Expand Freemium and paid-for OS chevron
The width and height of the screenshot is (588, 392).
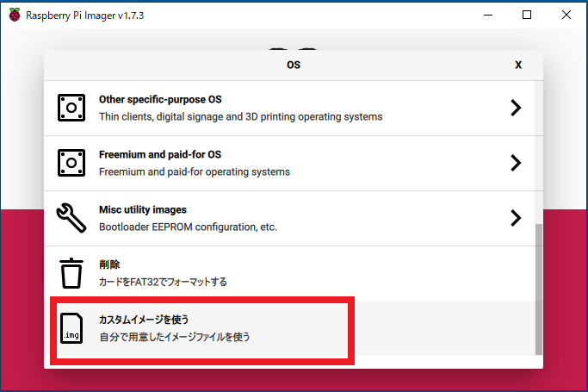pyautogui.click(x=516, y=163)
